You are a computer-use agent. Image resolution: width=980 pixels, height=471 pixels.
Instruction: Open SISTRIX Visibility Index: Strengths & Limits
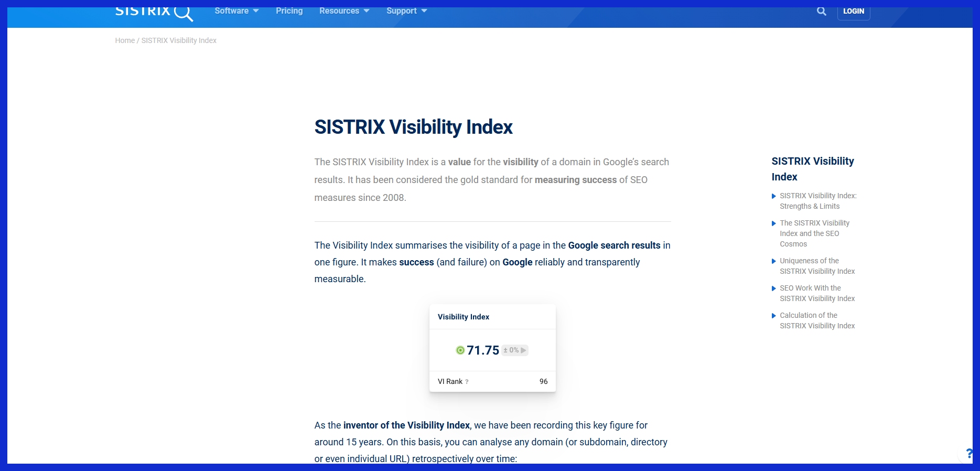818,201
